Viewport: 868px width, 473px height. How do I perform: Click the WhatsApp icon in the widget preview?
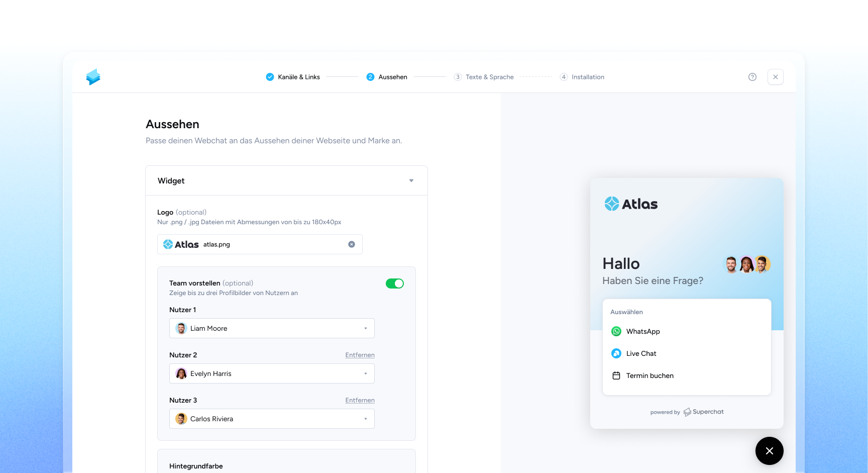pyautogui.click(x=616, y=331)
